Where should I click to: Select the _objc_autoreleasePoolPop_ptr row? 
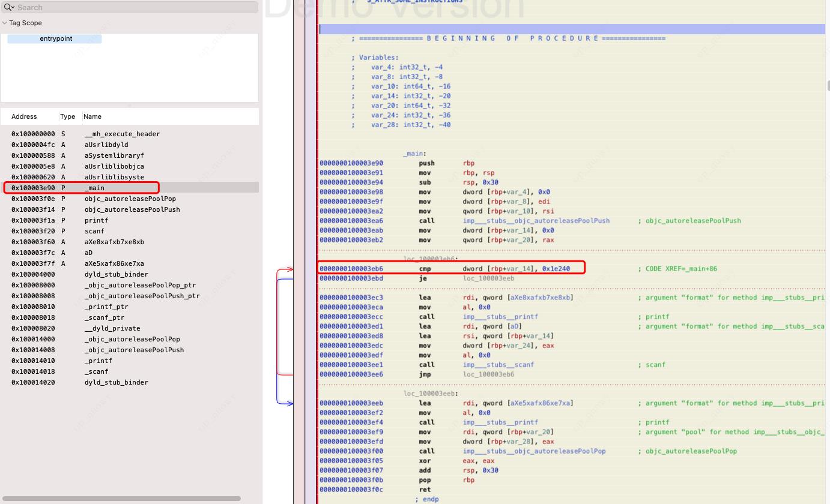[x=130, y=285]
